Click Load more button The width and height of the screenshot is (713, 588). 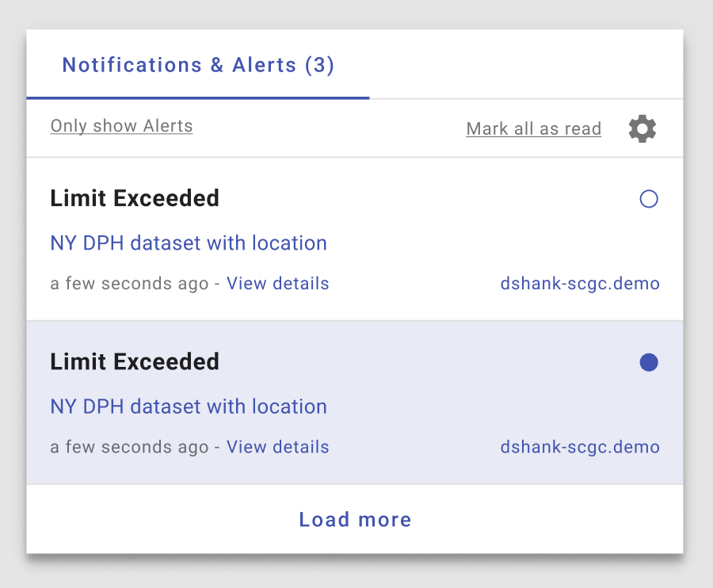tap(355, 519)
